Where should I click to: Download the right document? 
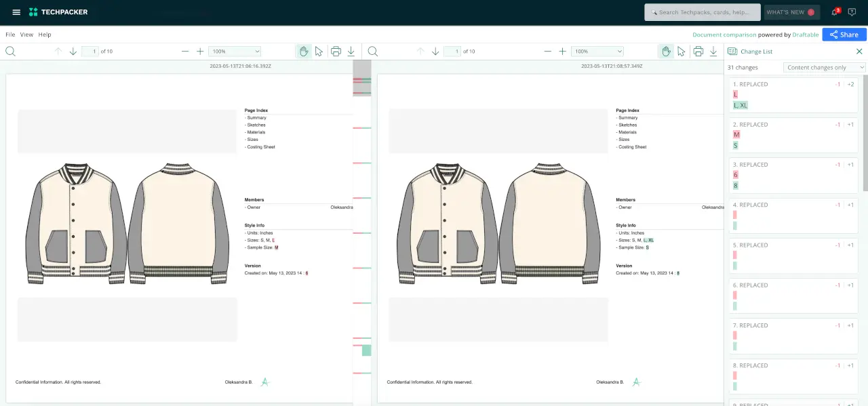(713, 52)
